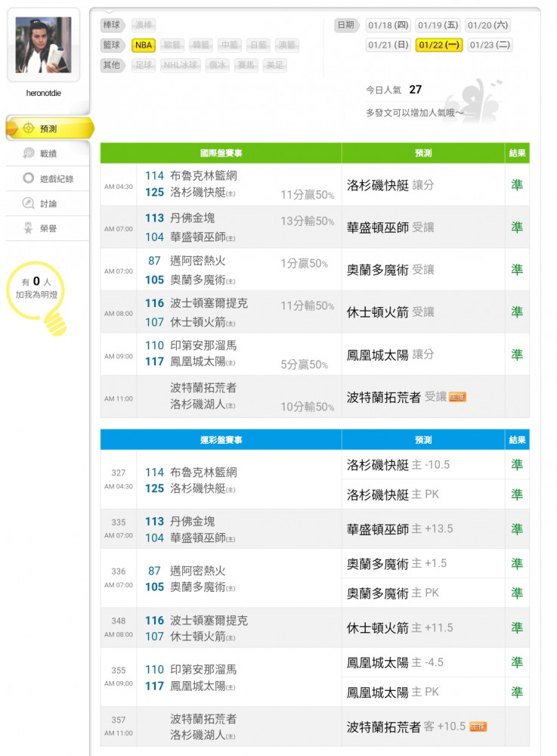Click the 奧蘭多魔術 受讓 prediction
This screenshot has height=756, width=557.
[x=390, y=270]
